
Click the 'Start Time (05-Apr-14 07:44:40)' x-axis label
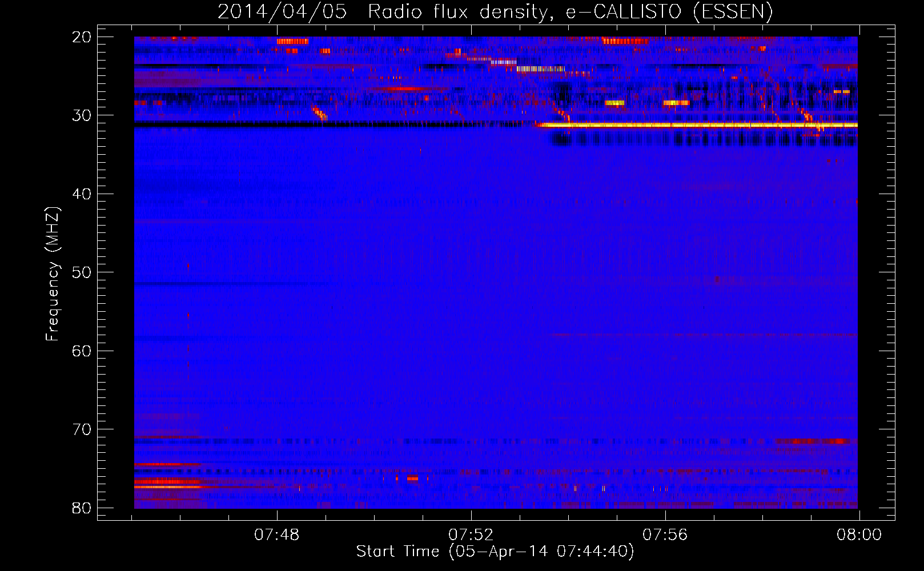click(x=495, y=552)
